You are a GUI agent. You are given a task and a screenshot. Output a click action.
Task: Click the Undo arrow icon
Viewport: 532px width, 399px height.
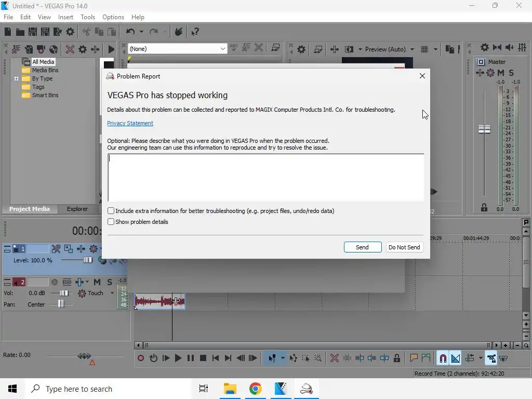coord(130,32)
